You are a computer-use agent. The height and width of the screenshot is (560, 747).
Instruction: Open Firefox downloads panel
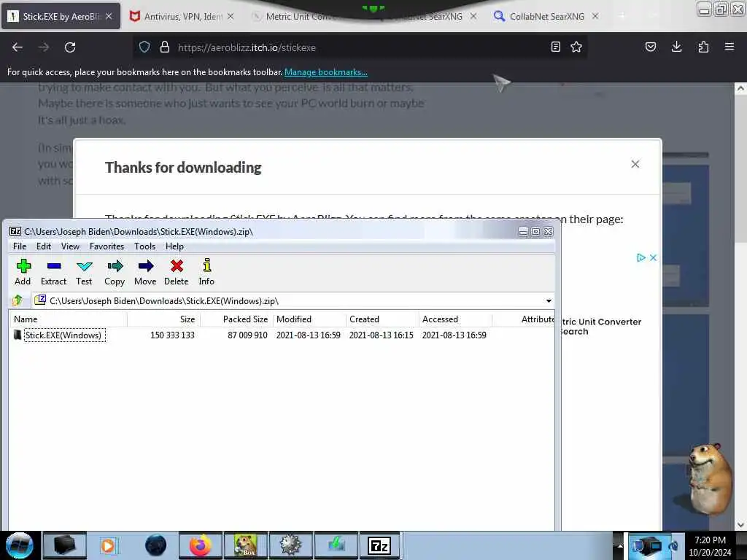coord(676,47)
